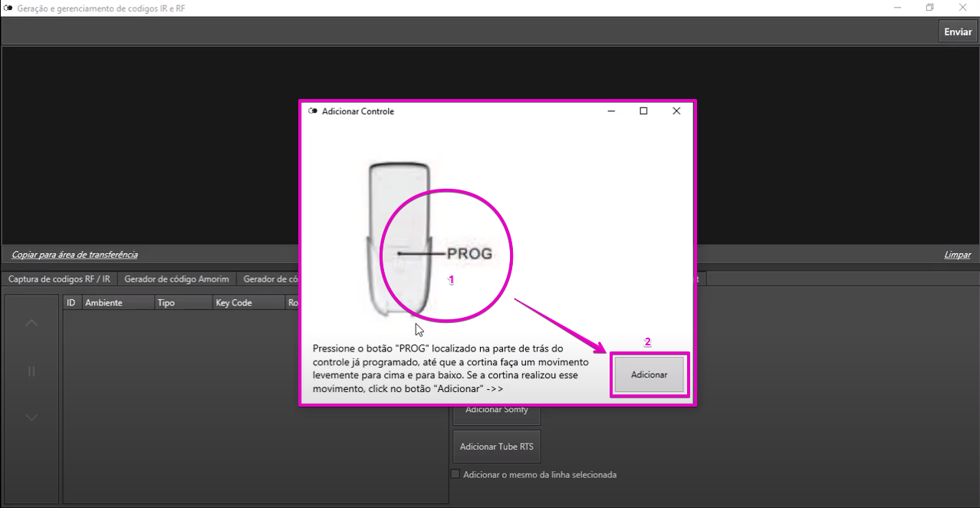The height and width of the screenshot is (508, 980).
Task: Click the down arrow in left panel
Action: pos(31,418)
